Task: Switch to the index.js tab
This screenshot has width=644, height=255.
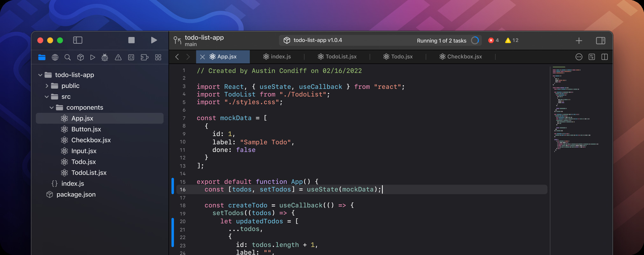Action: pos(277,57)
